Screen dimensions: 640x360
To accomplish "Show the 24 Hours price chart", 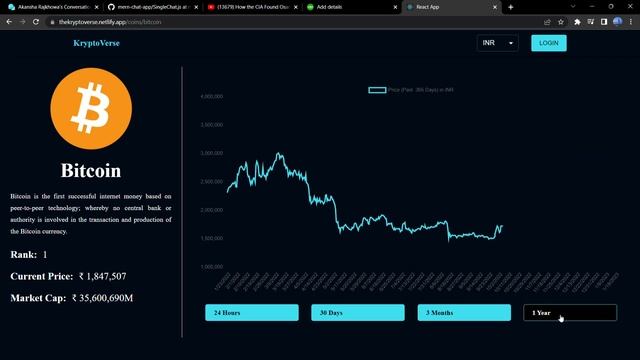I will [x=252, y=313].
